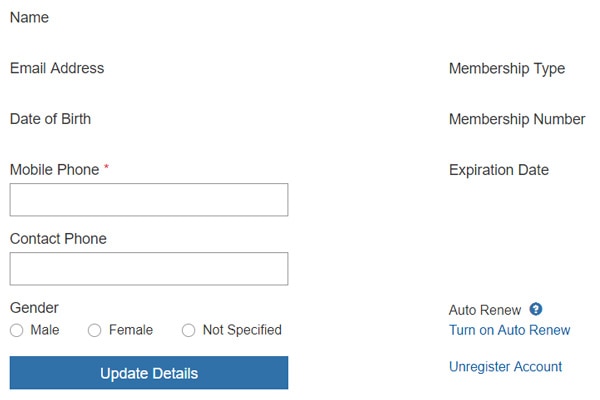Image resolution: width=600 pixels, height=400 pixels.
Task: Click the Contact Phone label text
Action: click(x=58, y=239)
